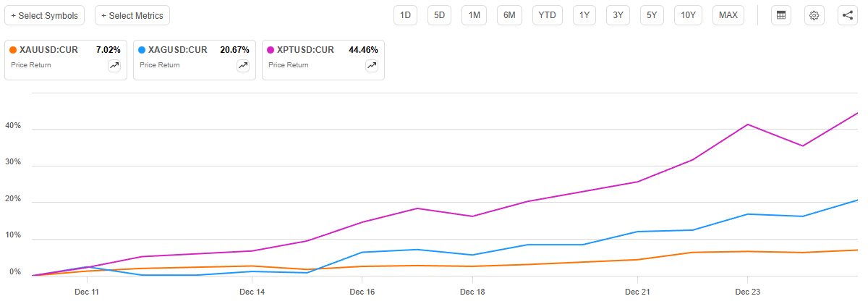The image size is (868, 304).
Task: Click the magenta XPTUSD color dot
Action: pos(271,50)
